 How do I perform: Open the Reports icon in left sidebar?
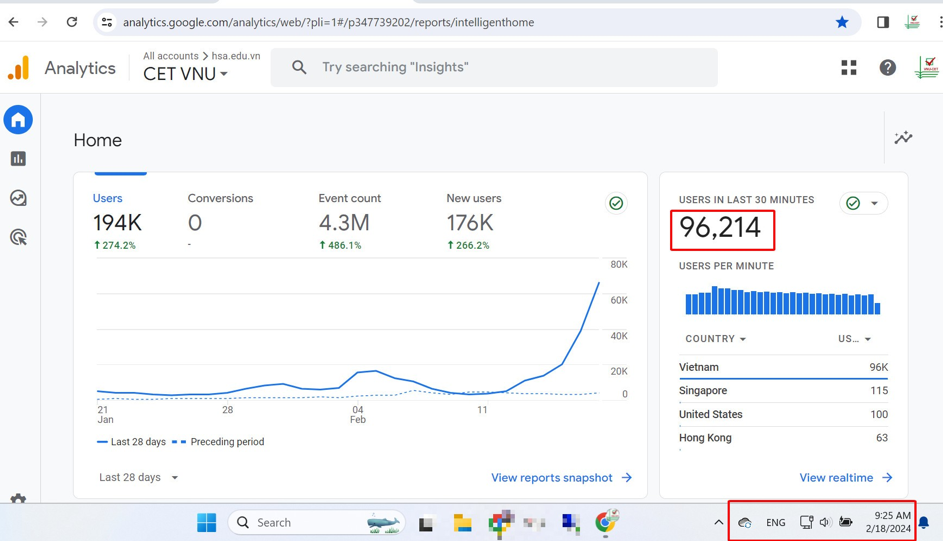[18, 159]
